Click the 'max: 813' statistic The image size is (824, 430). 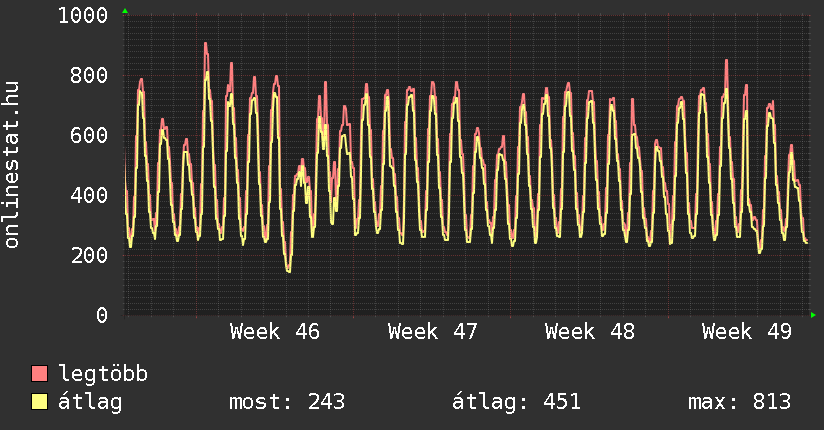739,402
